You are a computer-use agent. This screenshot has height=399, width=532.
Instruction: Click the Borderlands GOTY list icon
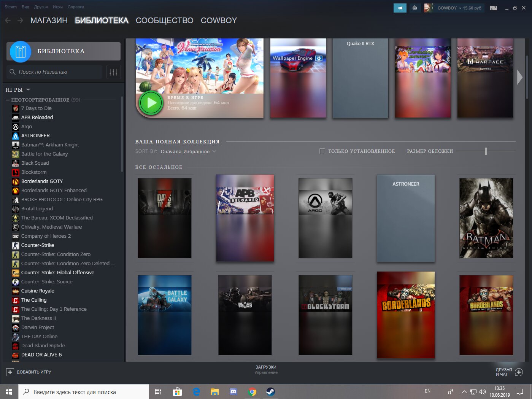[16, 181]
